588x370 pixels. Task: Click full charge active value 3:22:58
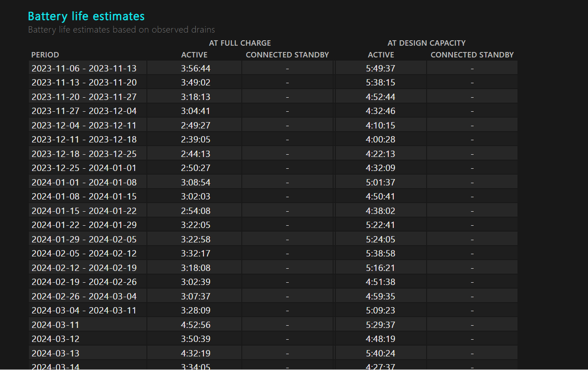(196, 239)
